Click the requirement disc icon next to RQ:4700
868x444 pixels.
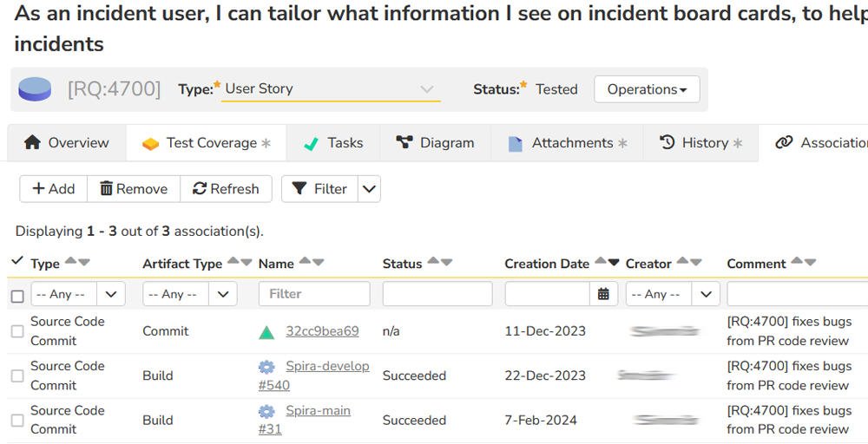(35, 88)
